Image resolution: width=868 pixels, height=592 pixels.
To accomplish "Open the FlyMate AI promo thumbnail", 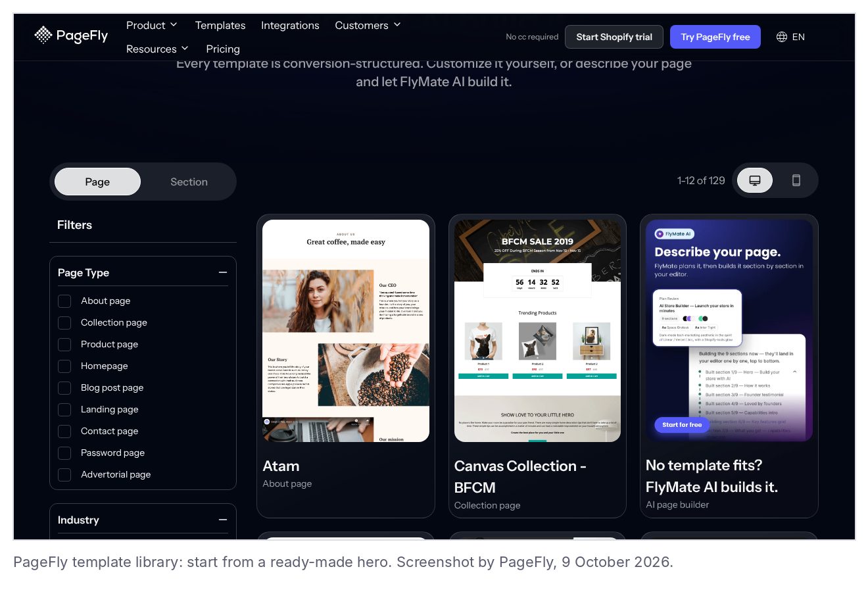I will point(729,331).
